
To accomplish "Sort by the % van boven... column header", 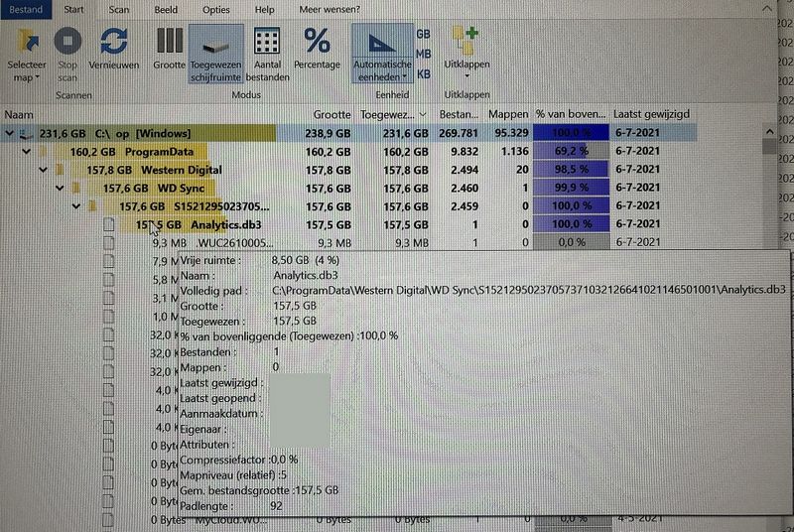I will pyautogui.click(x=571, y=115).
